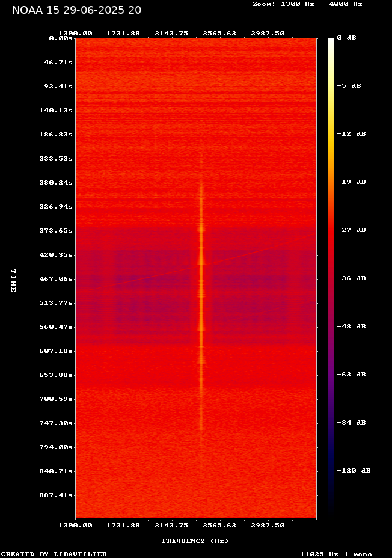Click the NOAA 15 29-06-2025 title text
The height and width of the screenshot is (558, 392).
[x=76, y=10]
